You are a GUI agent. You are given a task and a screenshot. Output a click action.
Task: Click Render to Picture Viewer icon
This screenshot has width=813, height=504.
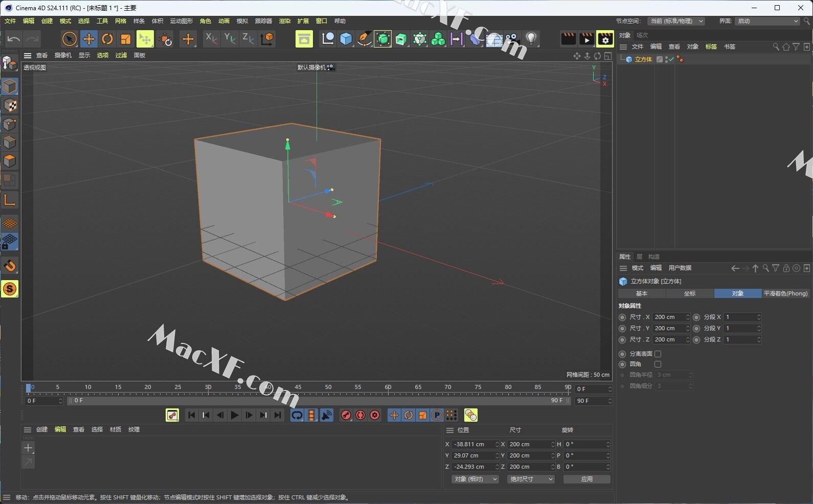(586, 39)
